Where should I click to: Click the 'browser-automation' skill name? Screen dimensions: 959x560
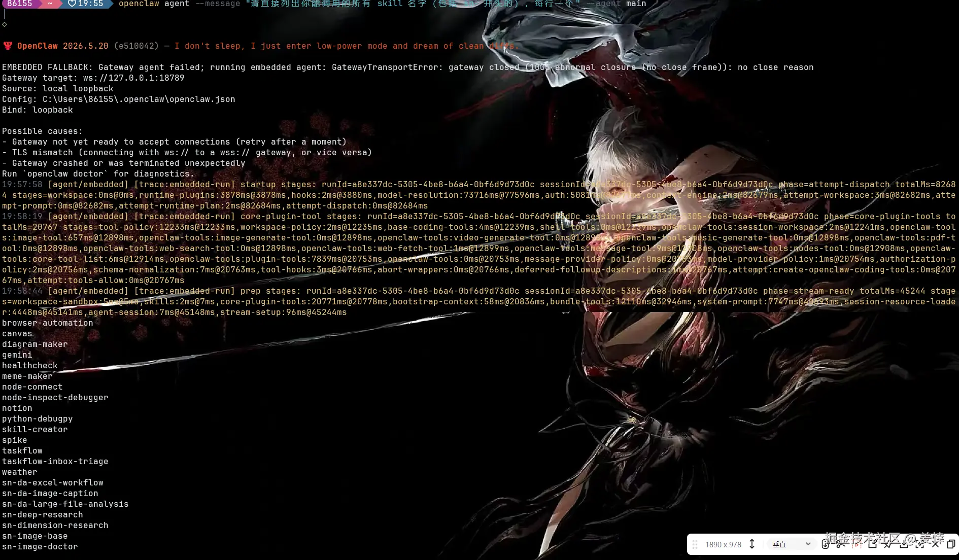[48, 323]
